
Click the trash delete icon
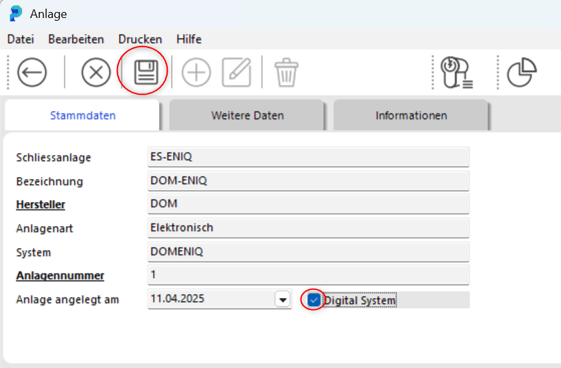point(286,73)
